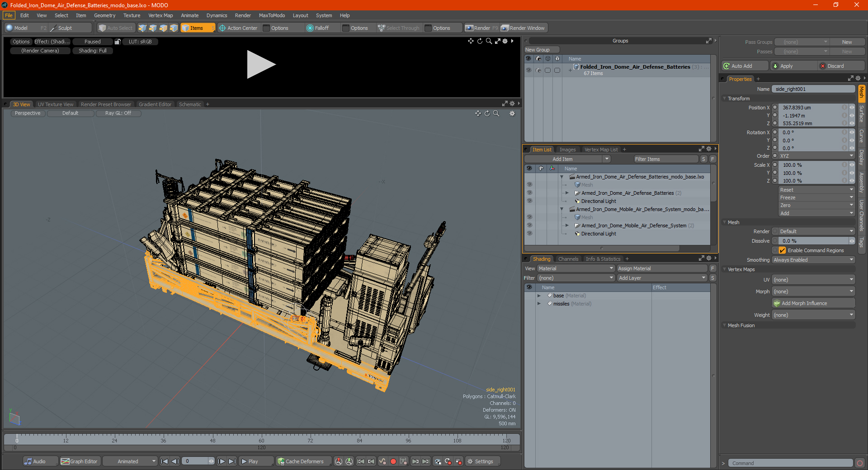Toggle visibility of Armed_Iron_Dome_Mobile_Air_Defense_System item
Viewport: 868px width, 470px height.
pyautogui.click(x=529, y=226)
